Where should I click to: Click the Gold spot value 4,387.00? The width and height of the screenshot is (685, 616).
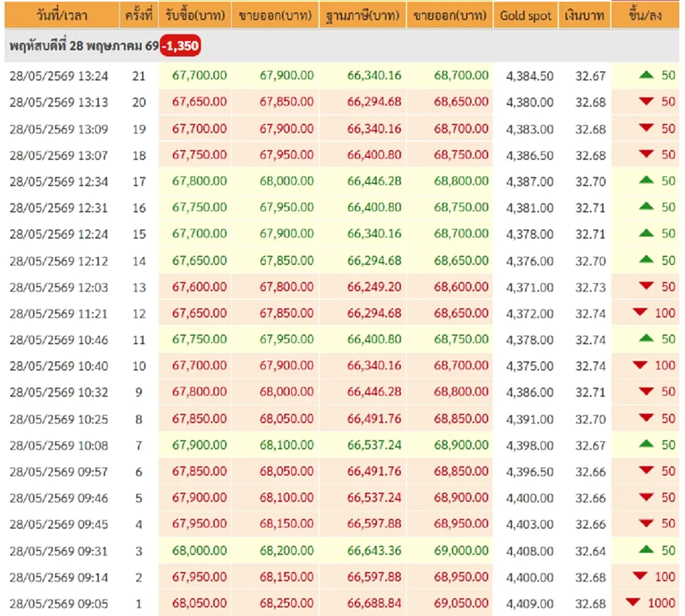point(530,182)
